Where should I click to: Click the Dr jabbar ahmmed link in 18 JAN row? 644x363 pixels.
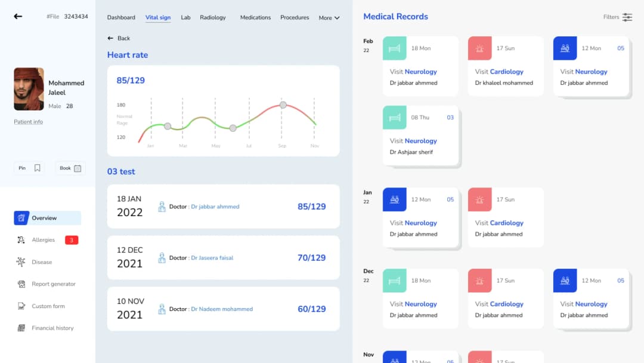point(215,207)
